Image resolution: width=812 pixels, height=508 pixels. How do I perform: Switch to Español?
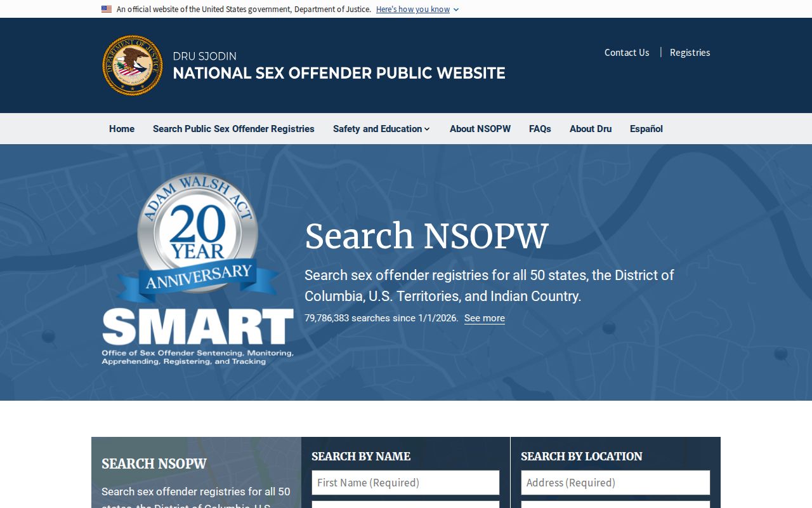pos(646,129)
